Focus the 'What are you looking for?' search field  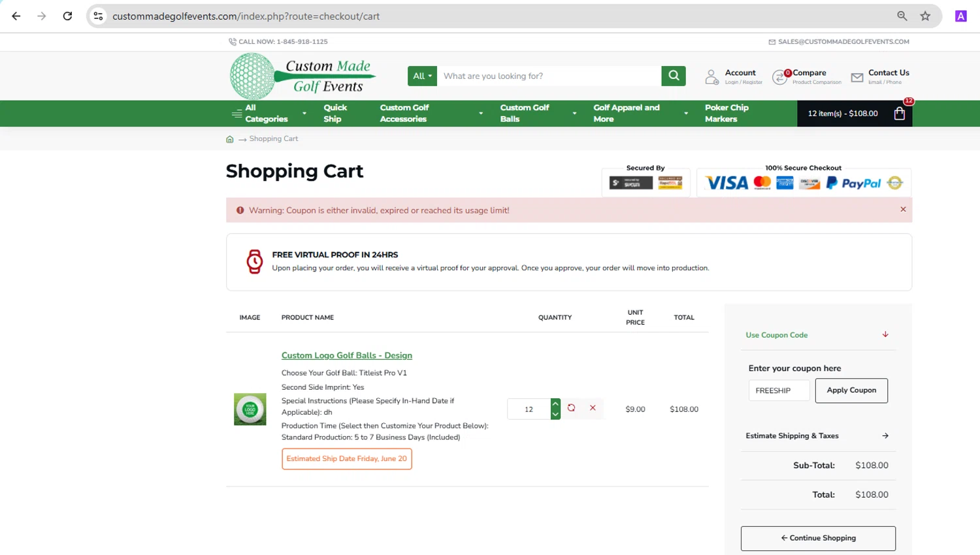click(549, 76)
